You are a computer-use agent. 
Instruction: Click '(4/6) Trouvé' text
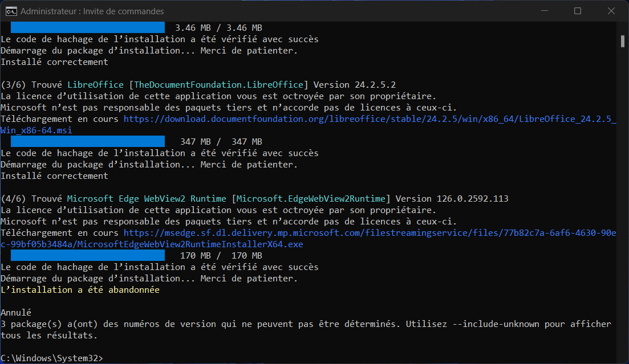click(x=31, y=199)
